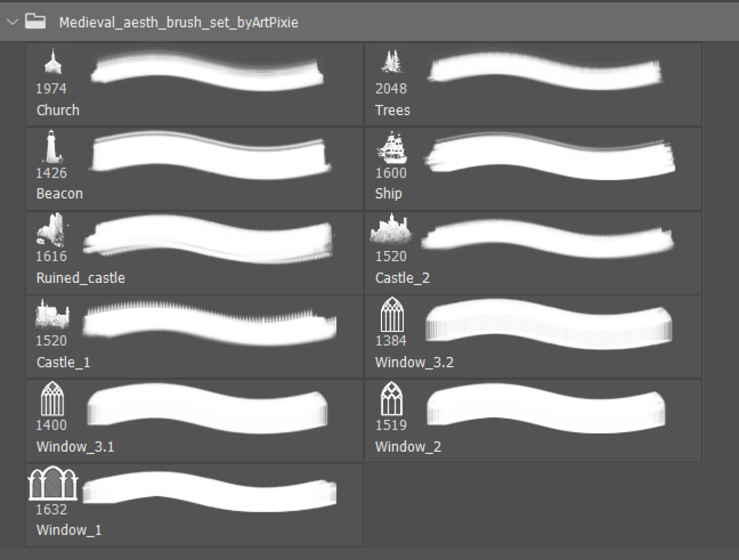Click the "Trees" brush name

point(393,110)
